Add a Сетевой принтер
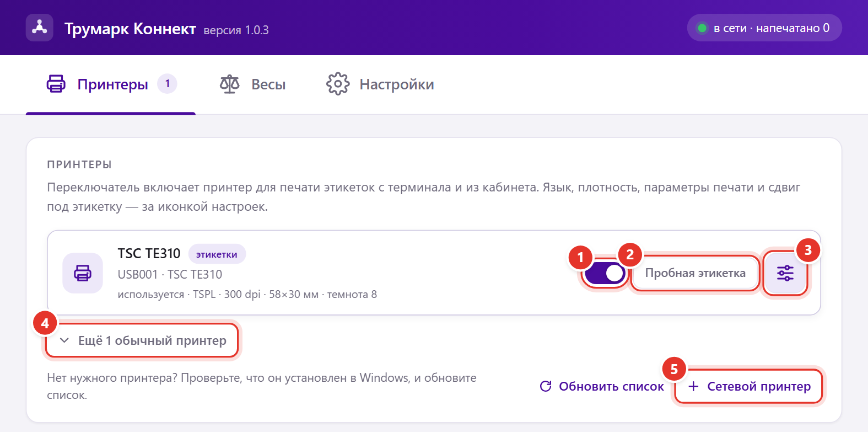 [748, 386]
